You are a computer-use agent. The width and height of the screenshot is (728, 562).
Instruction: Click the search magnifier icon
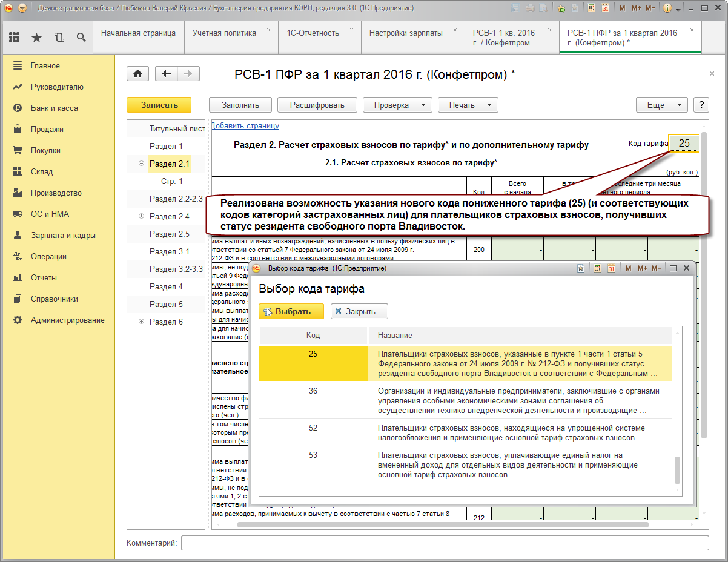(x=81, y=38)
